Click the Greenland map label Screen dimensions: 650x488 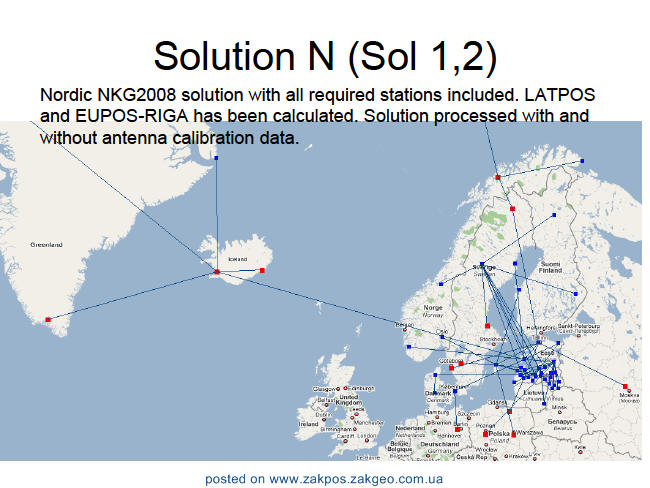pos(46,245)
